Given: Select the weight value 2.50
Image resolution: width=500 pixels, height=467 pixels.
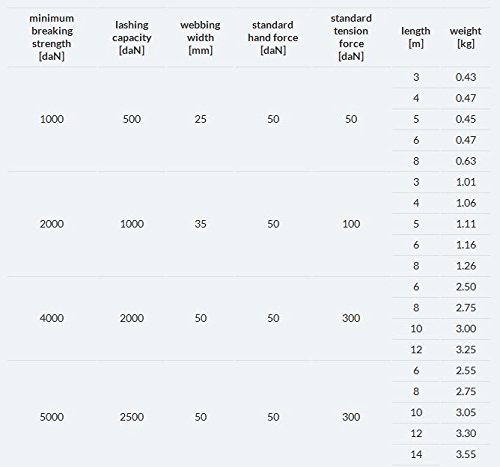Looking at the screenshot, I should [466, 287].
